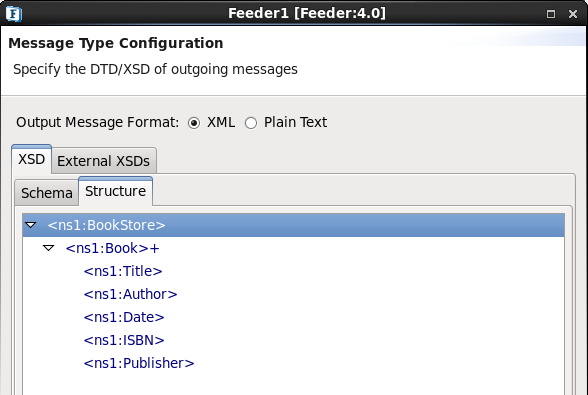The height and width of the screenshot is (395, 588).
Task: Select the XML output format radio button
Action: coord(194,123)
